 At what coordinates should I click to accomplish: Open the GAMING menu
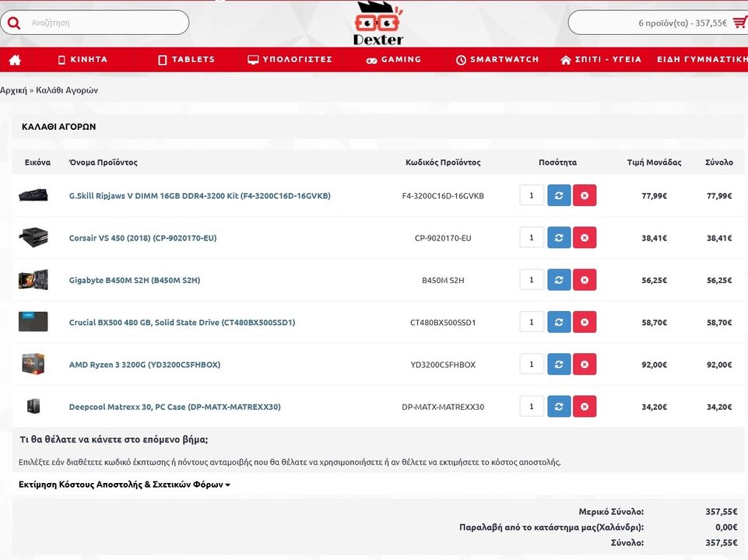(x=394, y=60)
